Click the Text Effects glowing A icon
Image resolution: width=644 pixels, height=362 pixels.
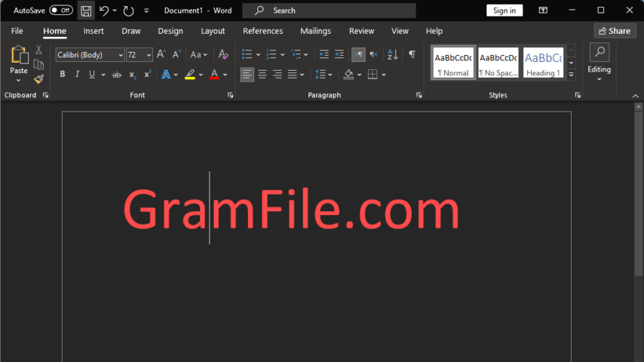(166, 75)
